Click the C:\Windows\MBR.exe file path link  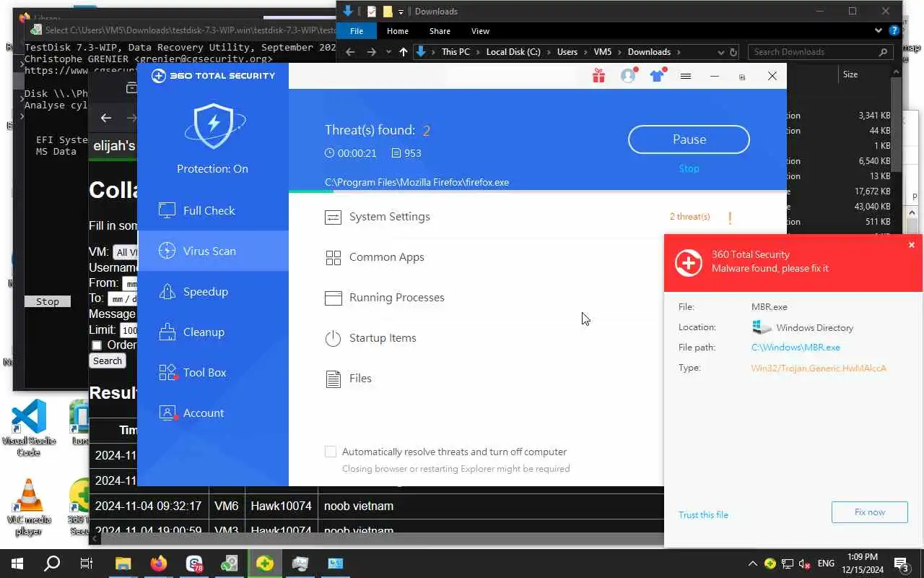click(796, 348)
